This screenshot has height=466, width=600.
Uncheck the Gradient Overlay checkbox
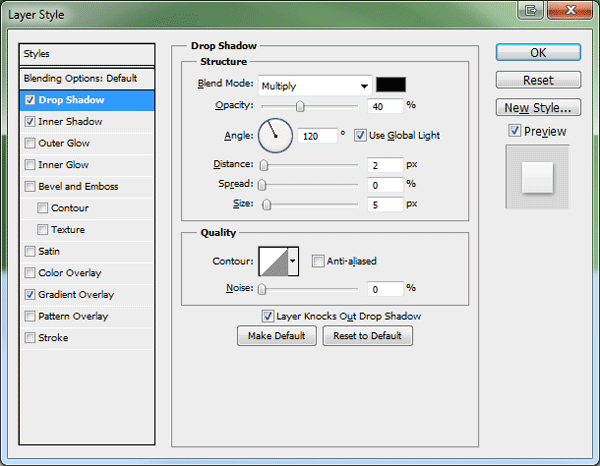30,295
